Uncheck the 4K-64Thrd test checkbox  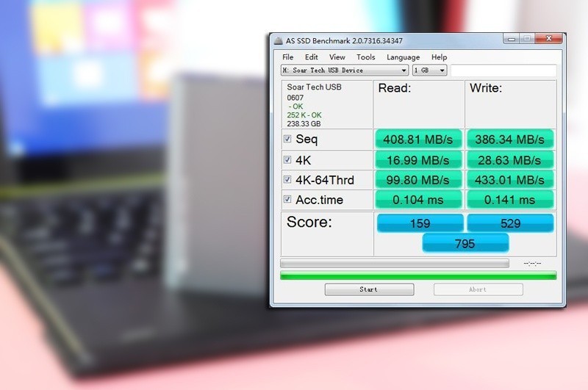pyautogui.click(x=287, y=179)
